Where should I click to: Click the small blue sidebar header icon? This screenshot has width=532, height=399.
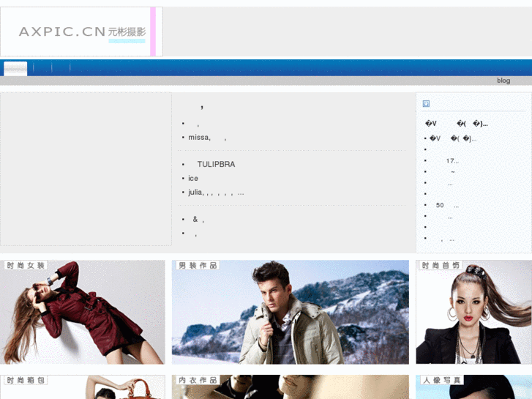tap(426, 103)
